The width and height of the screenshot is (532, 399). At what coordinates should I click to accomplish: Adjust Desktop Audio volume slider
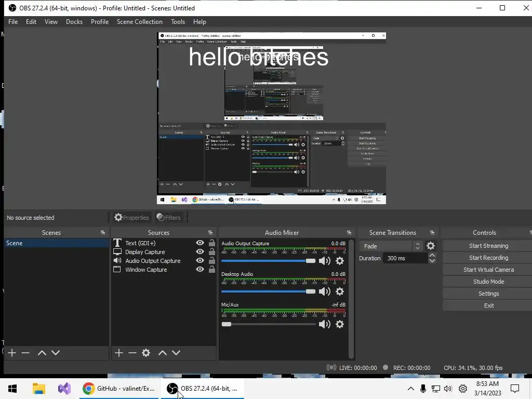269,291
